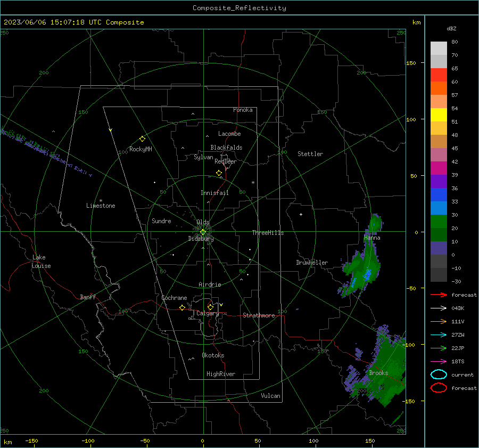Click the Innisfail label
Viewport: 479px width, 448px height.
214,193
